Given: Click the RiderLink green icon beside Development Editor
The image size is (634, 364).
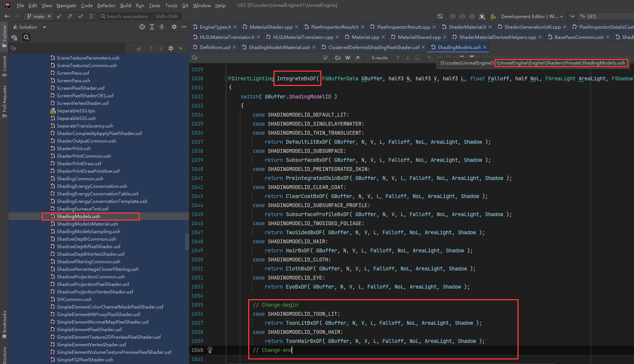Looking at the screenshot, I should pos(493,16).
